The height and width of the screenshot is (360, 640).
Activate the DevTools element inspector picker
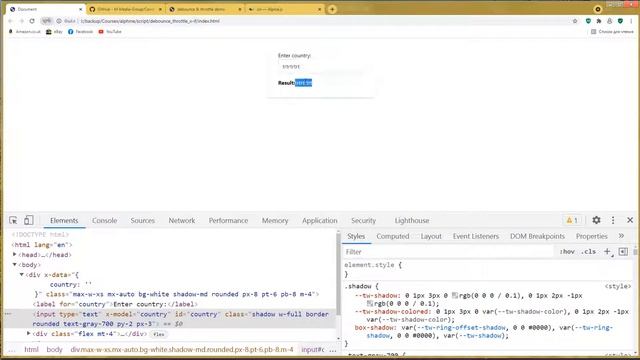[13, 220]
